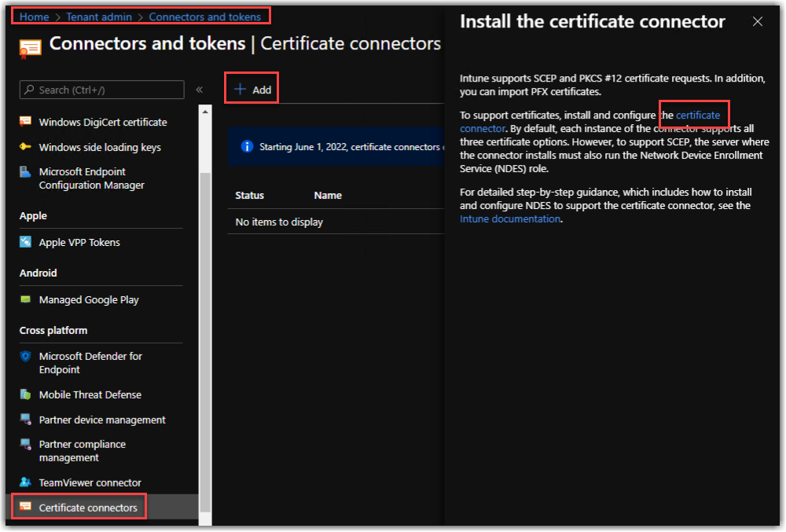
Task: Sort by the Status column header
Action: (x=250, y=196)
